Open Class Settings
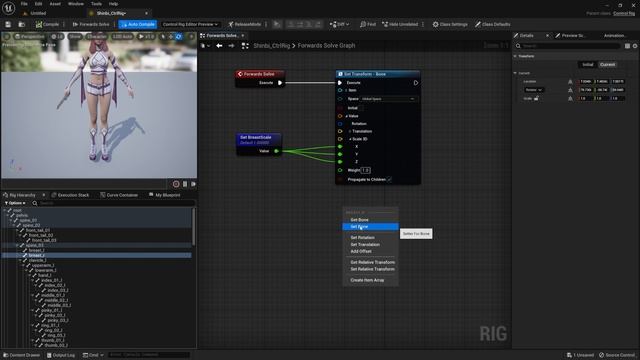The width and height of the screenshot is (640, 360). (x=450, y=24)
